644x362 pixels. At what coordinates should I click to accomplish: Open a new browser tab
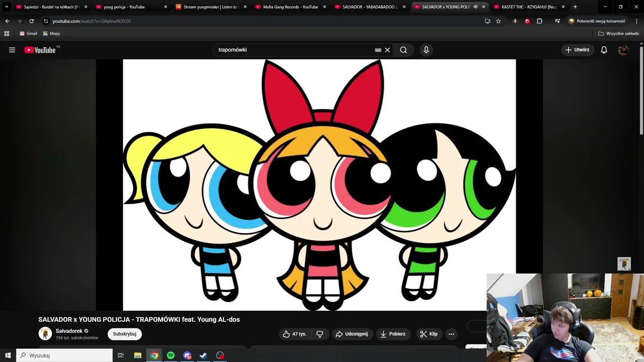pyautogui.click(x=575, y=7)
